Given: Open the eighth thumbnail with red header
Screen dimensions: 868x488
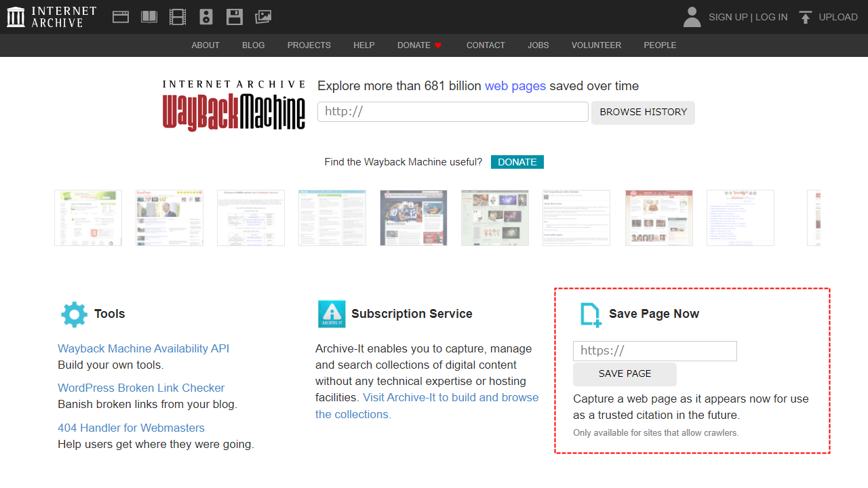Looking at the screenshot, I should pyautogui.click(x=659, y=218).
